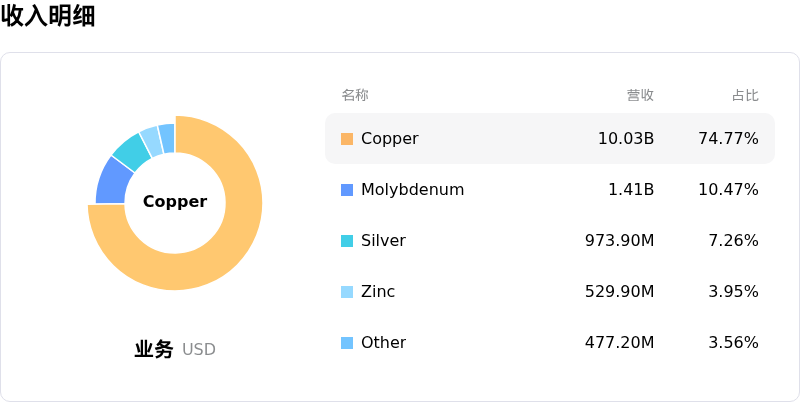
Task: Click the 收入明细 section title
Action: point(48,16)
